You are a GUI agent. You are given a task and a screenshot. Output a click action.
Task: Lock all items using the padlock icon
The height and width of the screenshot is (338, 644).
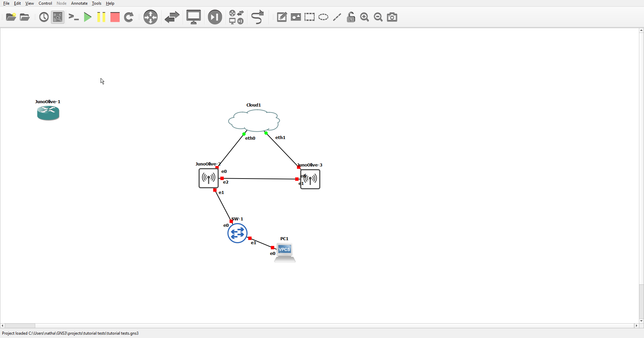coord(351,17)
